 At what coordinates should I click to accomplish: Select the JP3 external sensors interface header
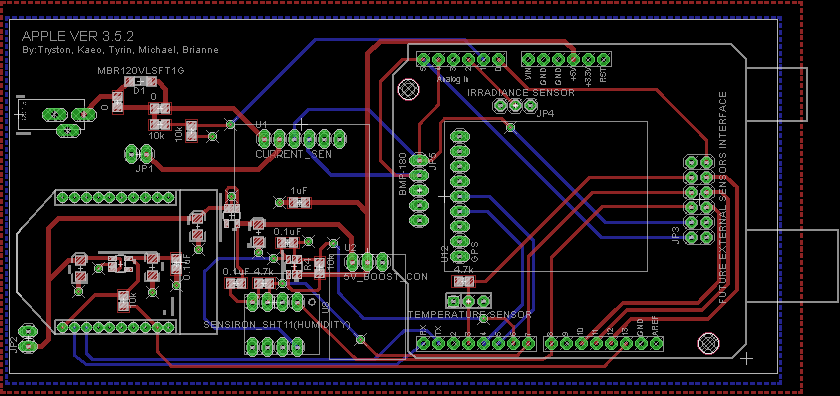[699, 199]
